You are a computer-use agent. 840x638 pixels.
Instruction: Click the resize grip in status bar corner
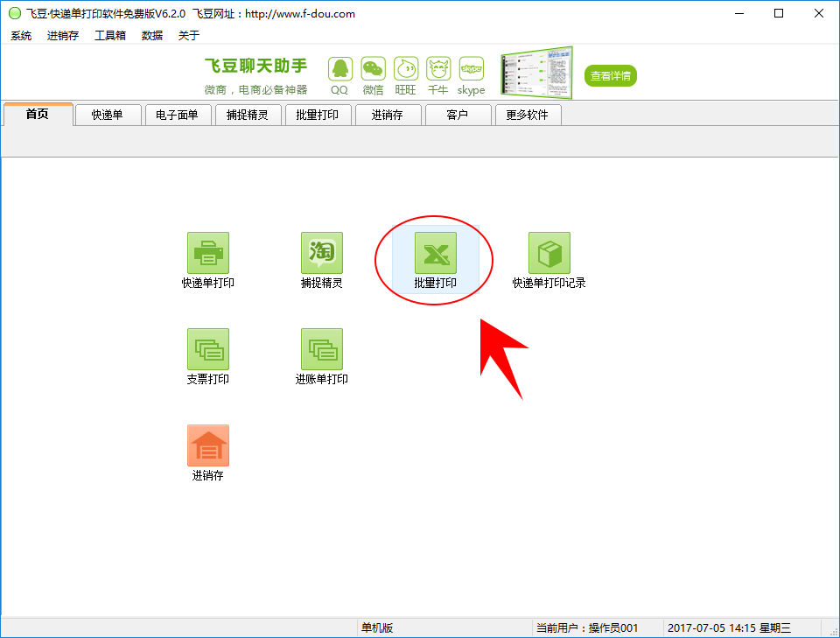tap(834, 632)
